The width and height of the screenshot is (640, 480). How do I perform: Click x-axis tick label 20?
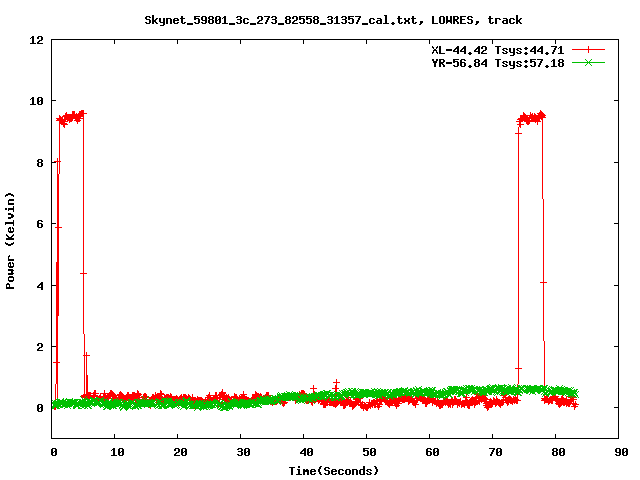click(x=180, y=452)
